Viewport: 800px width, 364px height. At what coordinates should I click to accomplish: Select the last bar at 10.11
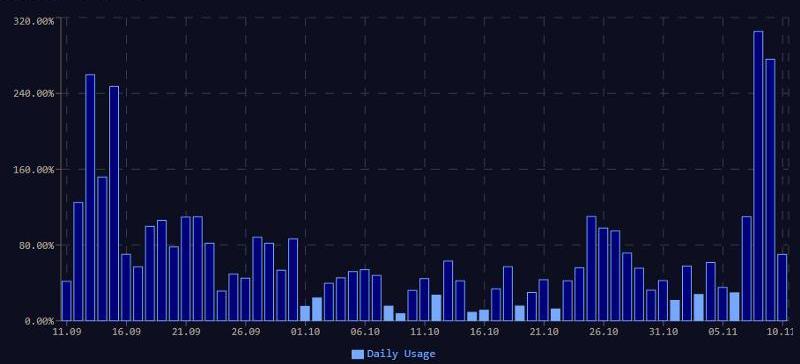[782, 287]
